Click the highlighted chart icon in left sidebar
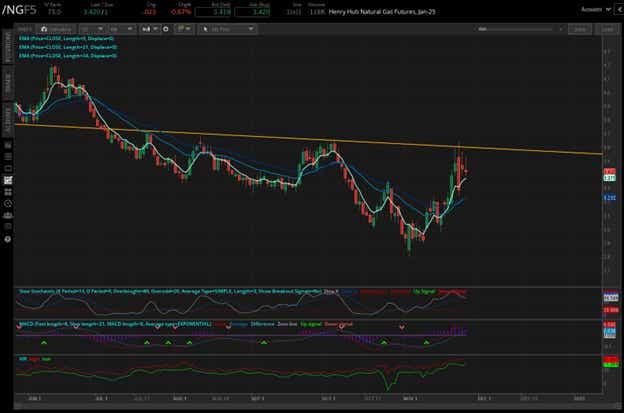Screen dimensions: 624x413 point(8,180)
